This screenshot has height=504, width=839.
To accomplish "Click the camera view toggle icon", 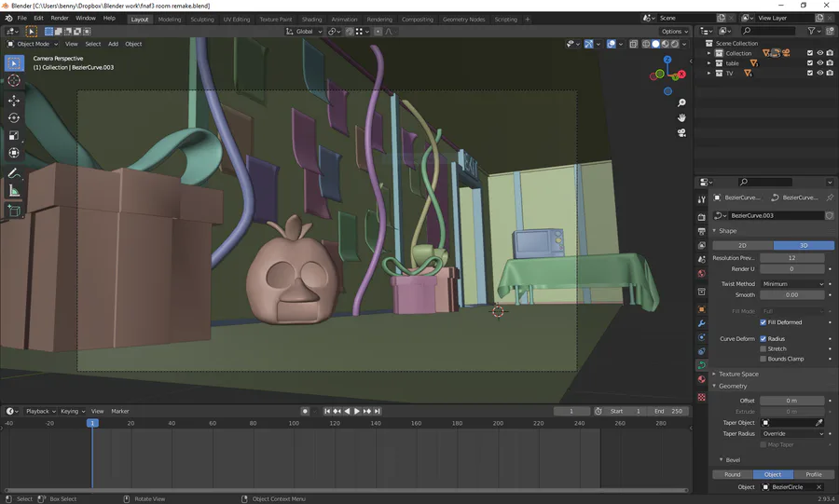I will [682, 133].
